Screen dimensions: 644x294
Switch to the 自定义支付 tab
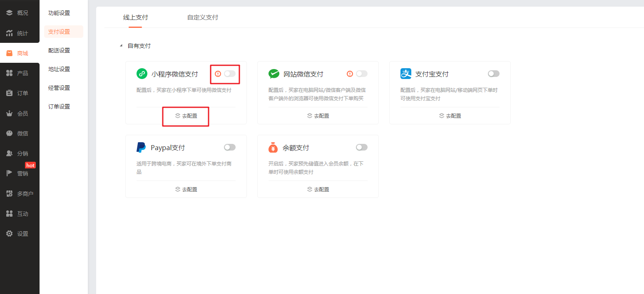(x=203, y=17)
